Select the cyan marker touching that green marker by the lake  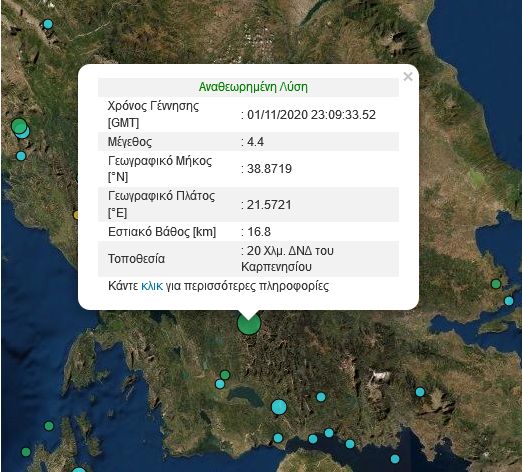click(220, 384)
